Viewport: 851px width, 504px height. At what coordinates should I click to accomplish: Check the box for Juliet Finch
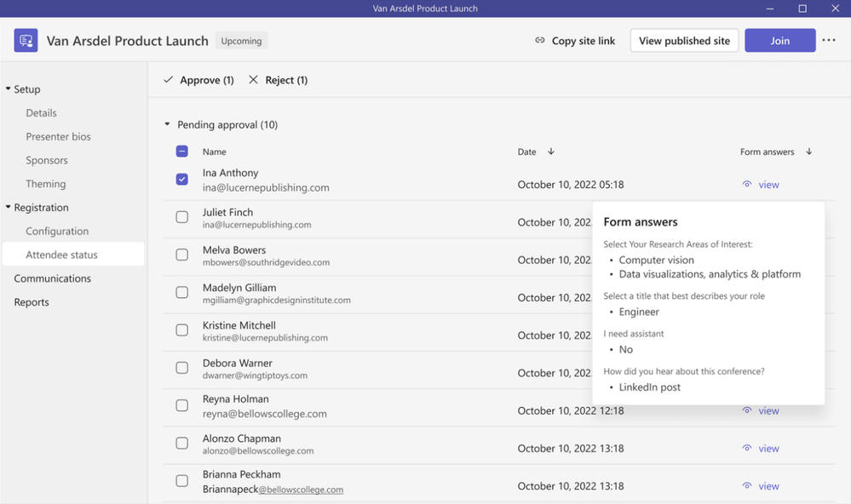coord(181,217)
